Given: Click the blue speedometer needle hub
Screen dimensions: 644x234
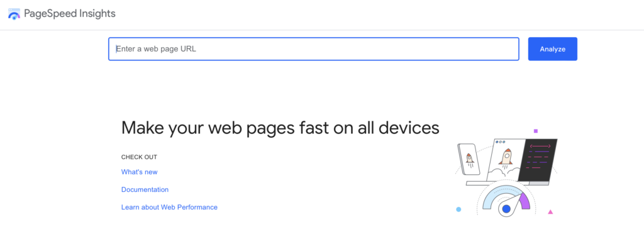Looking at the screenshot, I should pos(506,209).
